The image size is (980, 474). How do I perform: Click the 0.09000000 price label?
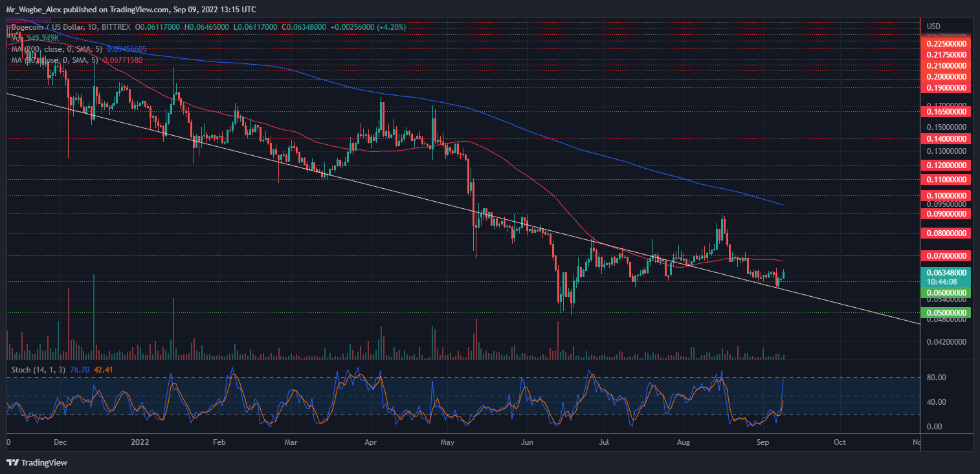click(947, 213)
